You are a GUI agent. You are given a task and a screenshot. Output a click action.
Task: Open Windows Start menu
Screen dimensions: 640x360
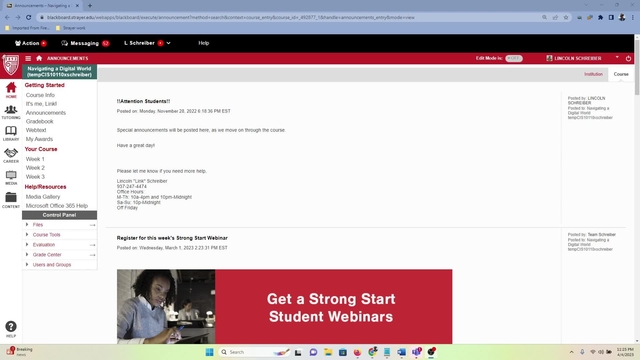click(x=209, y=352)
